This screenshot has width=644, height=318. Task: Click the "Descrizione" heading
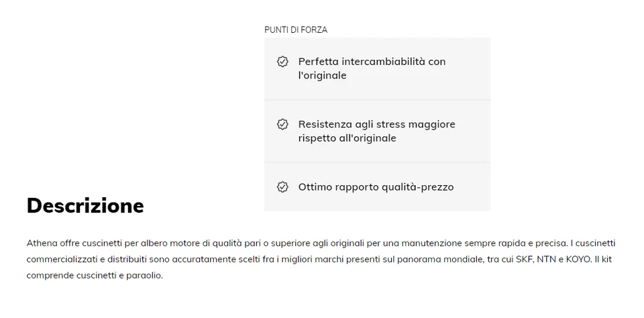(85, 205)
